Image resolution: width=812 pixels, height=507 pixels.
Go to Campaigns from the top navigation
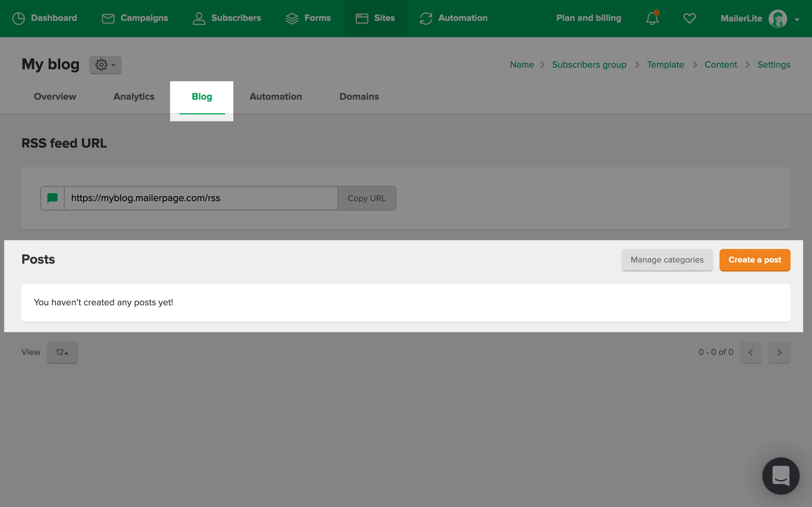click(135, 18)
